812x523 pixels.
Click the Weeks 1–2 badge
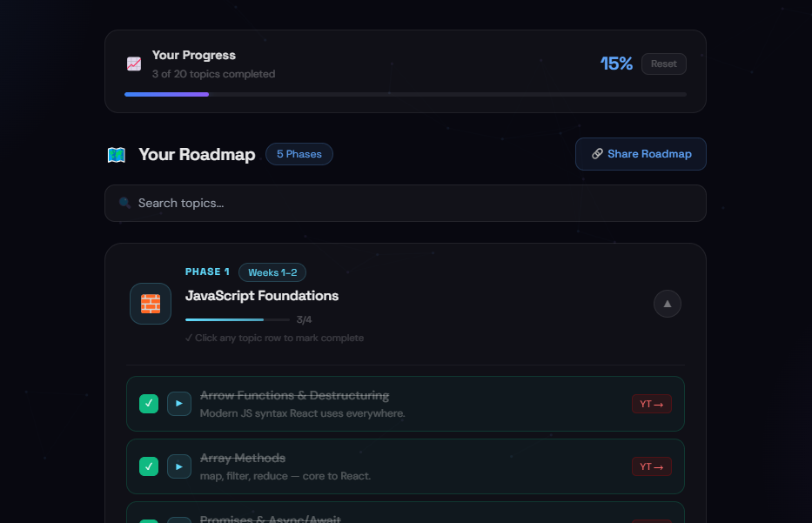coord(272,272)
